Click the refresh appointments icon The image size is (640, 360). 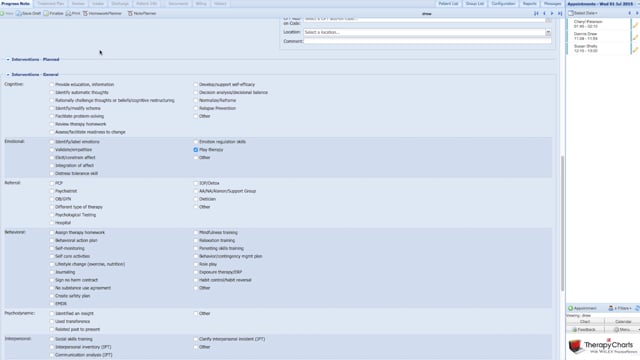[637, 308]
